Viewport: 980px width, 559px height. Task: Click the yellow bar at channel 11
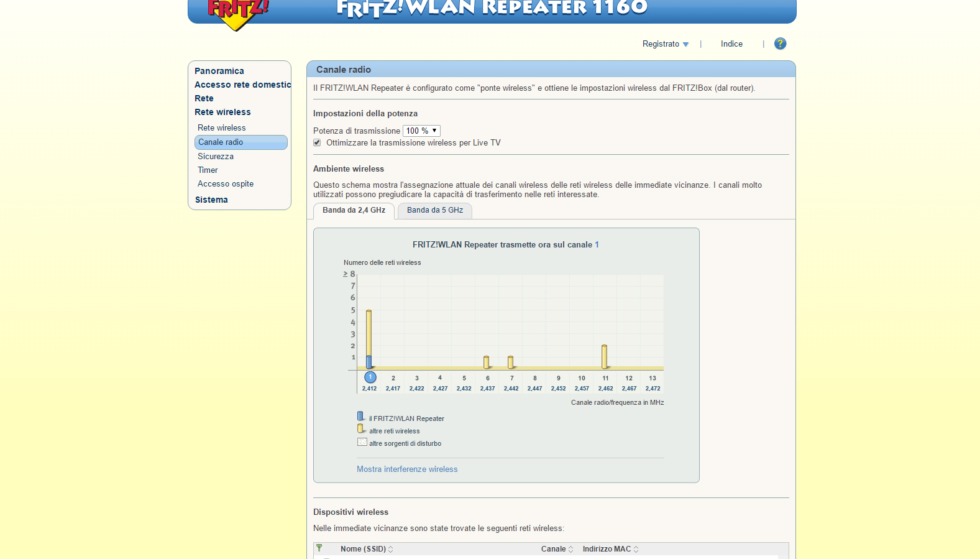pos(604,356)
